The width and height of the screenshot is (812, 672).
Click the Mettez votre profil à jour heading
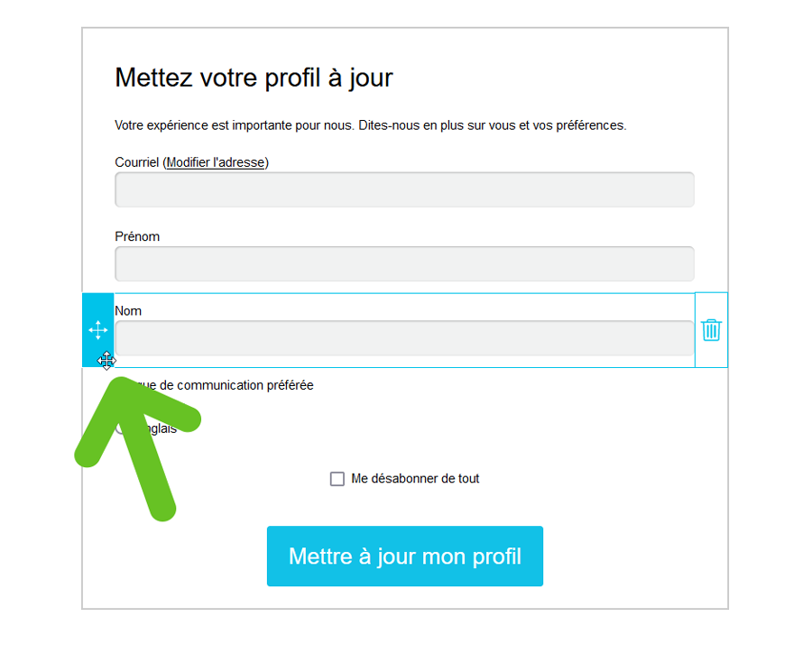[x=254, y=78]
